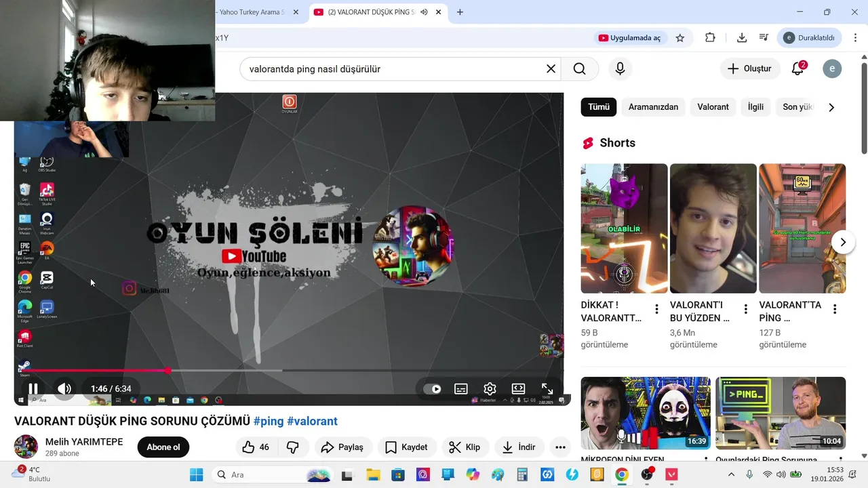
Task: Show more filter chips with the right arrow
Action: point(831,107)
